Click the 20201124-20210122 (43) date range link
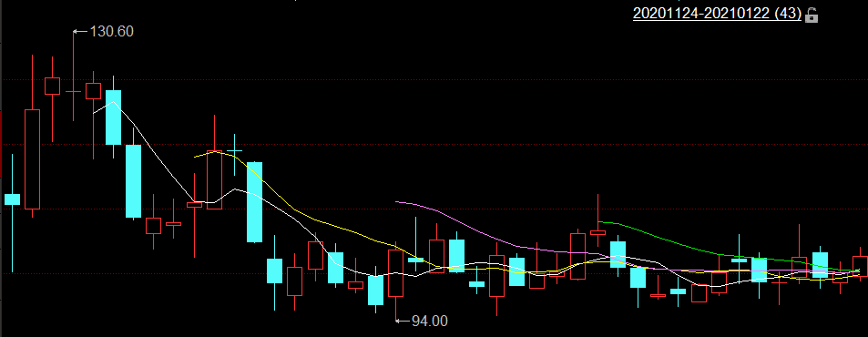The height and width of the screenshot is (337, 868). coord(717,14)
